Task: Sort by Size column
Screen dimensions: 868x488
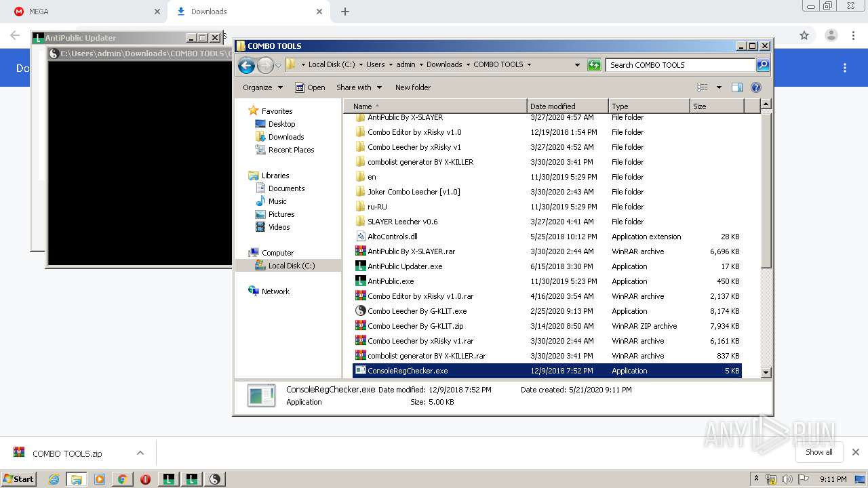Action: 717,106
